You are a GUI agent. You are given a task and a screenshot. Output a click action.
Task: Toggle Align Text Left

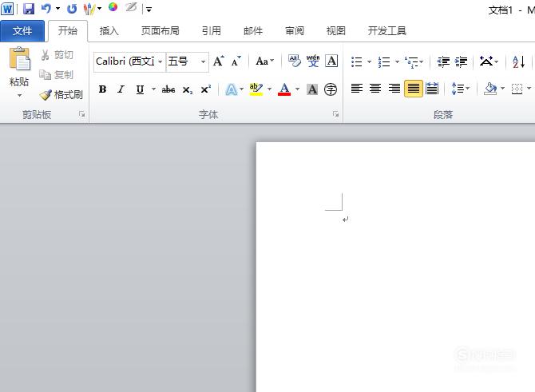coord(357,89)
